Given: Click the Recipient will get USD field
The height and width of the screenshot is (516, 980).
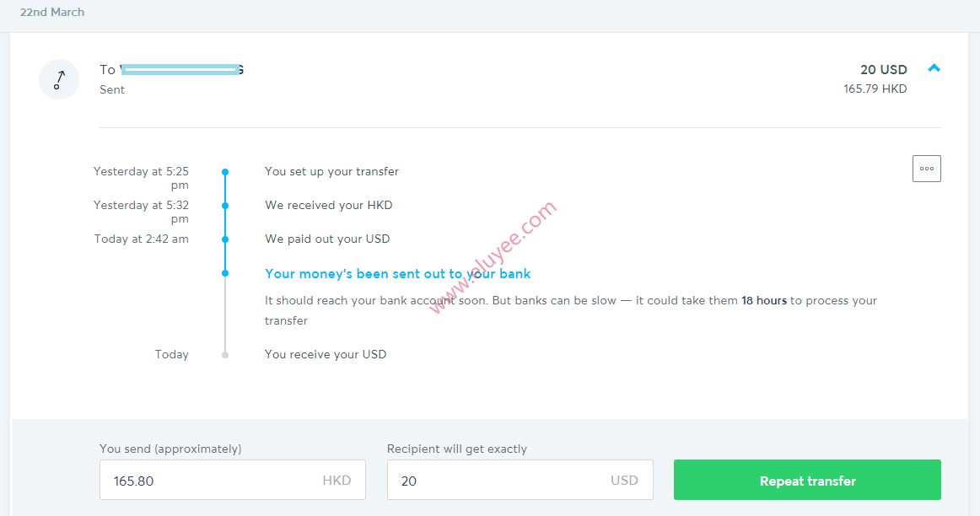Looking at the screenshot, I should click(520, 480).
